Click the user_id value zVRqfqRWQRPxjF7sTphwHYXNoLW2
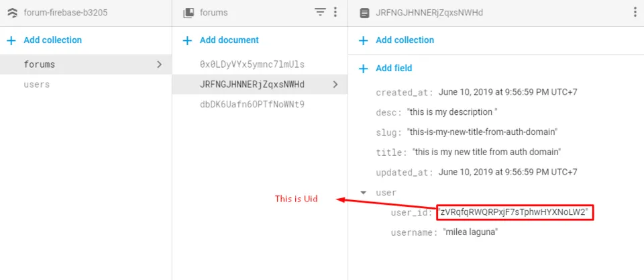The height and width of the screenshot is (280, 644). [515, 213]
